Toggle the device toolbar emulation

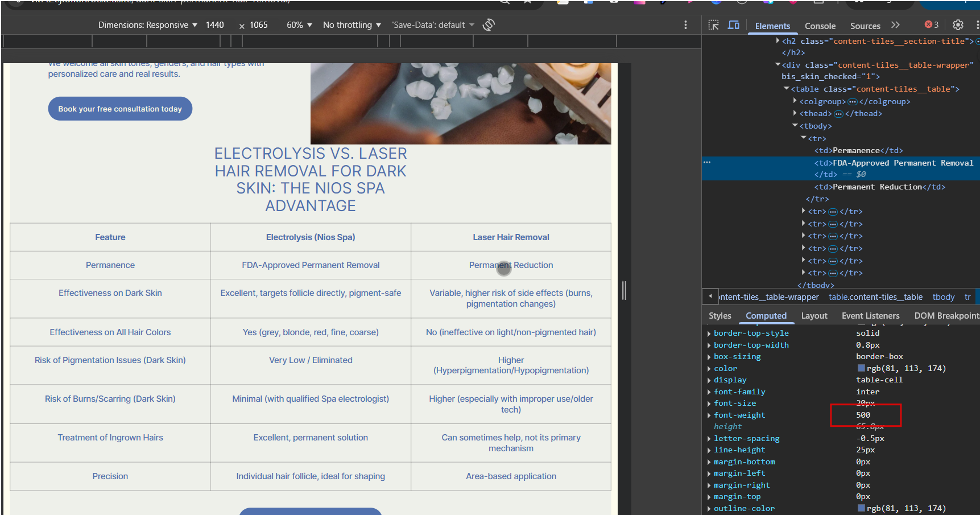pyautogui.click(x=734, y=25)
